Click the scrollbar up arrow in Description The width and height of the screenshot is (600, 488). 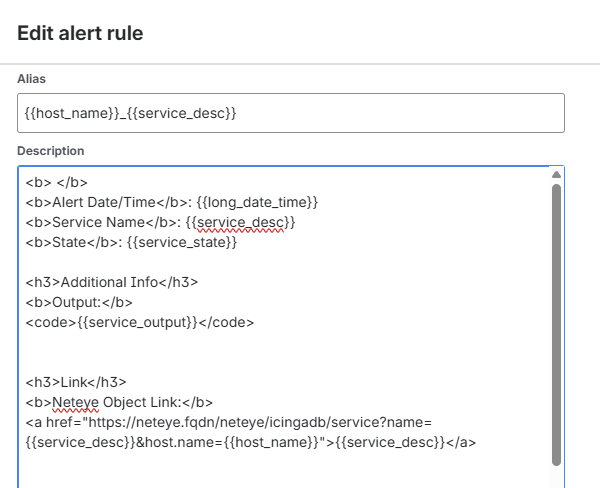click(x=556, y=175)
